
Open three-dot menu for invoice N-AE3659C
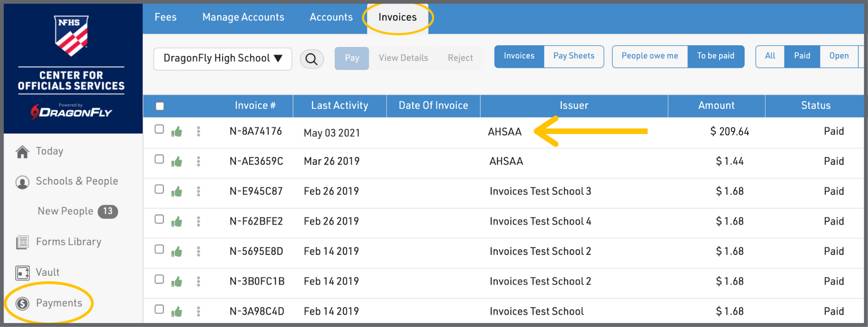(x=198, y=161)
